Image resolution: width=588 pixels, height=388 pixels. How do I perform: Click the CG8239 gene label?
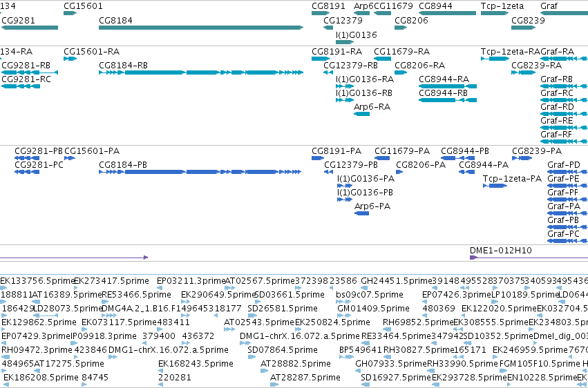(528, 20)
